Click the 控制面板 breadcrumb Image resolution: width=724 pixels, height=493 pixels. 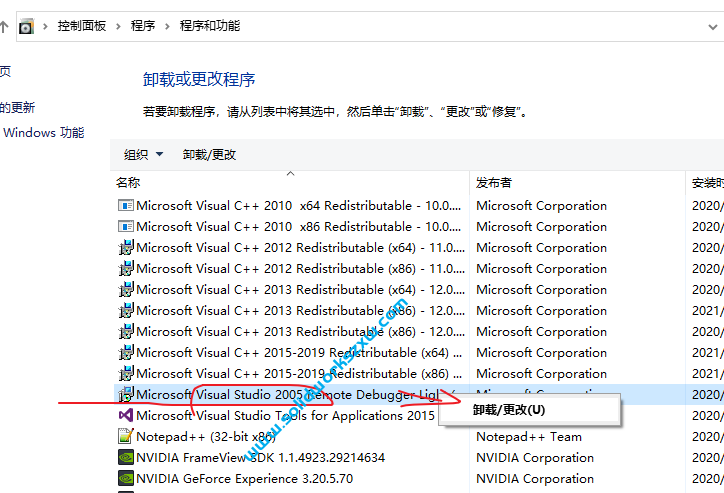pos(82,26)
